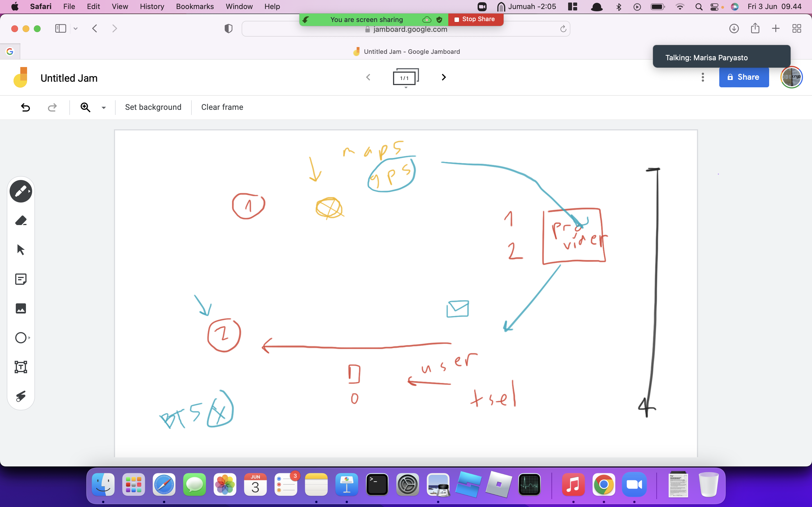812x507 pixels.
Task: Toggle the Safari sidebar
Action: [60, 28]
